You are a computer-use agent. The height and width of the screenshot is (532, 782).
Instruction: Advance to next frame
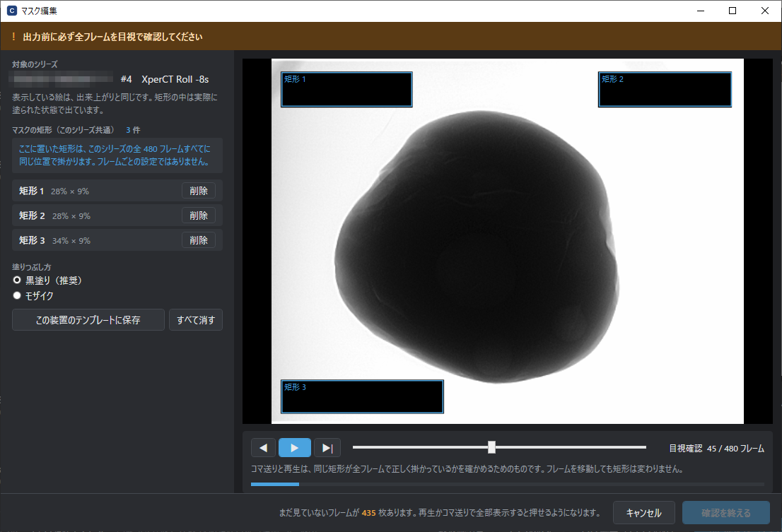point(327,448)
